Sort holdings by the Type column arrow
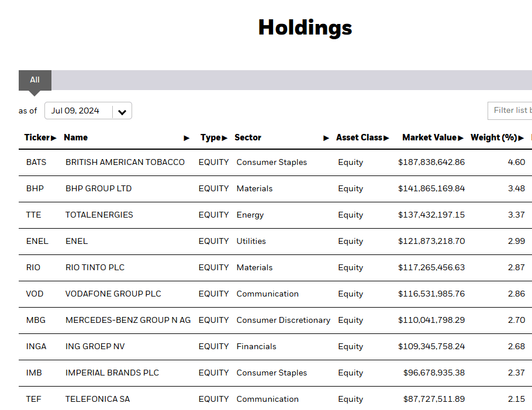Screen dimensions: 532x410 pos(225,137)
